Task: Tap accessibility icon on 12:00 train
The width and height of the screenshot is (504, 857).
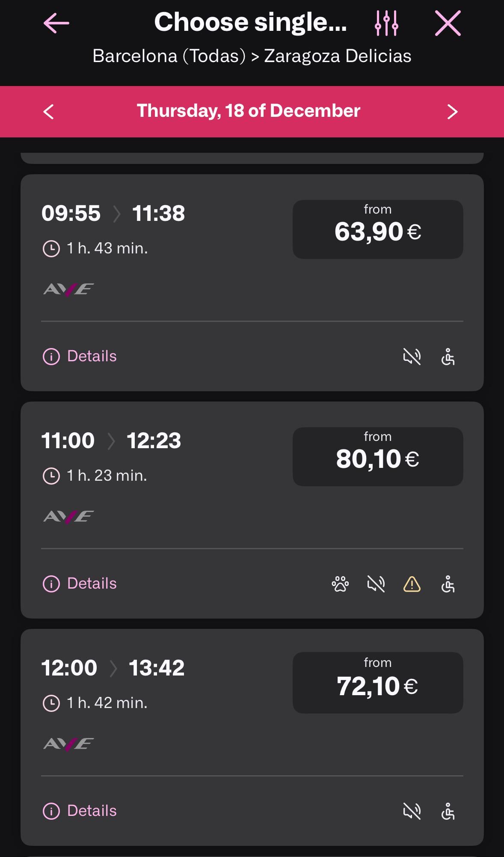Action: (x=448, y=811)
